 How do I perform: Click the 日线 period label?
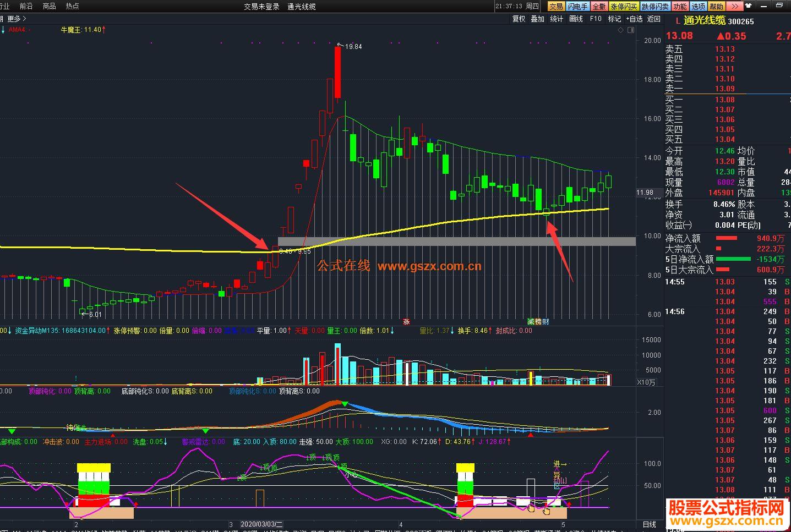click(650, 525)
